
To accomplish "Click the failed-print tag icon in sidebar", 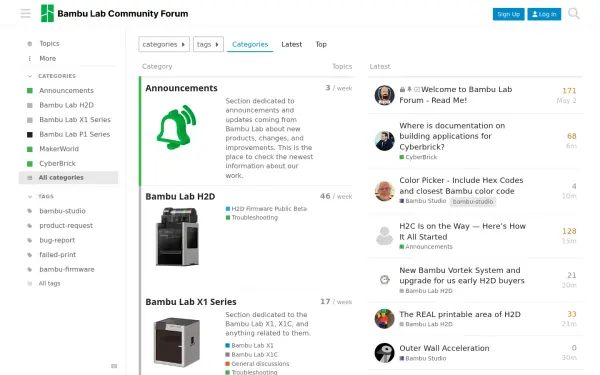I will tap(29, 255).
